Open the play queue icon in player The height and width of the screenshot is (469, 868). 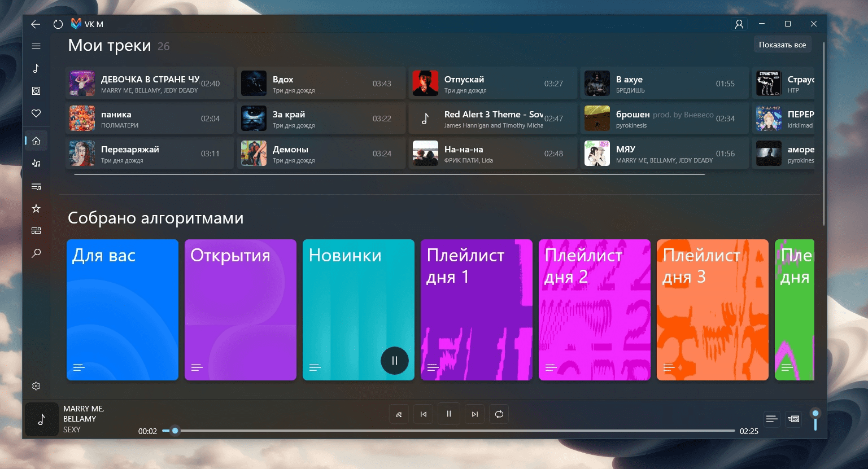point(793,419)
